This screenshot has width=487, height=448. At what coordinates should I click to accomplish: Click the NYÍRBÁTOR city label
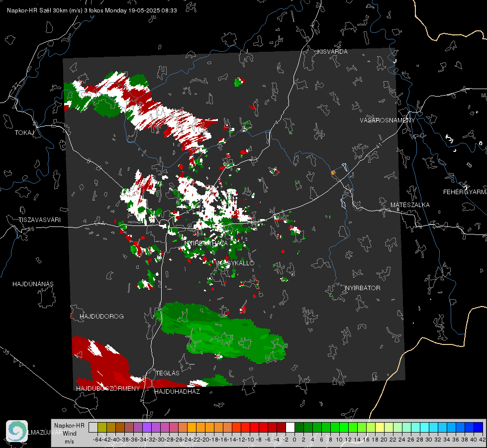coord(363,288)
